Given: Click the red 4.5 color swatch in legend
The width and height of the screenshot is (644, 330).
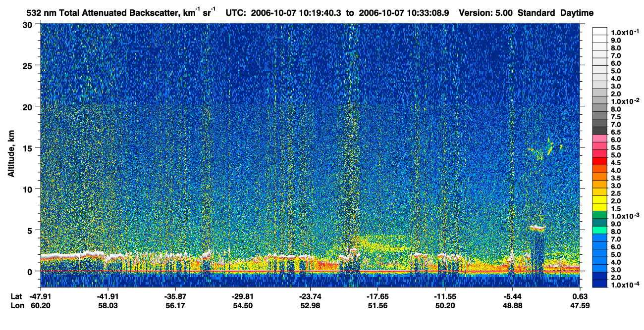Looking at the screenshot, I should click(599, 162).
